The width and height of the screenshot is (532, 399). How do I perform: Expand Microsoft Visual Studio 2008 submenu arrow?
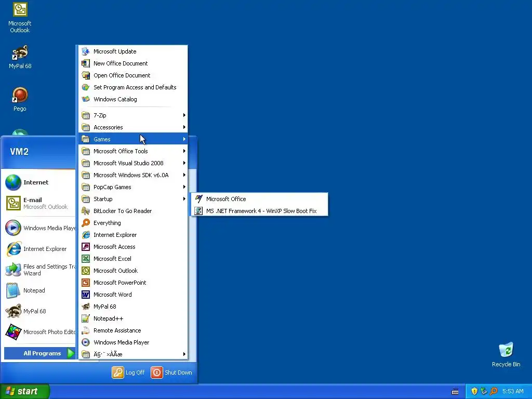(x=184, y=163)
